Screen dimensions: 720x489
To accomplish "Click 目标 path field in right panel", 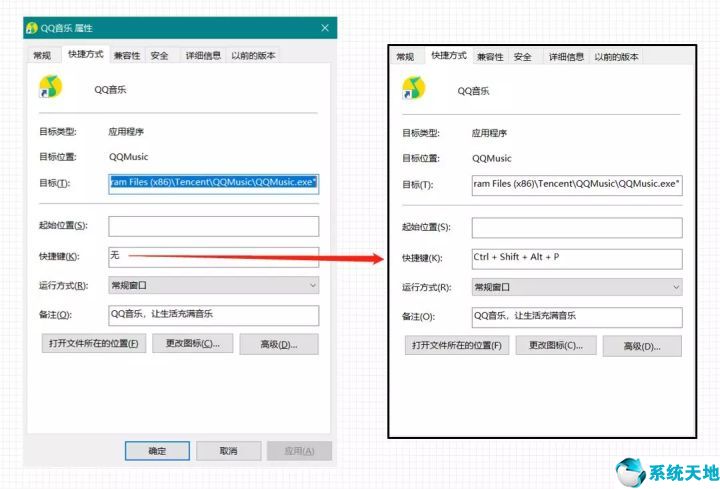I will click(577, 185).
